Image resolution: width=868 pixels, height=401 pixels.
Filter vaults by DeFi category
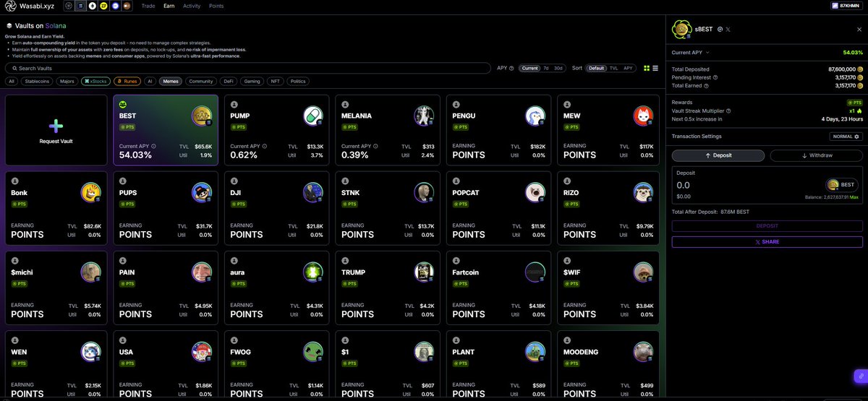coord(229,82)
